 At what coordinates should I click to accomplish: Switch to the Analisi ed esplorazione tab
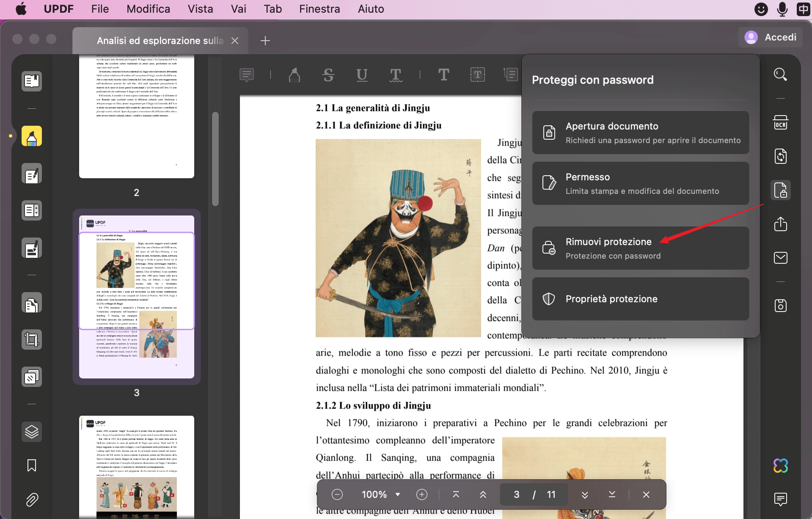tap(160, 41)
